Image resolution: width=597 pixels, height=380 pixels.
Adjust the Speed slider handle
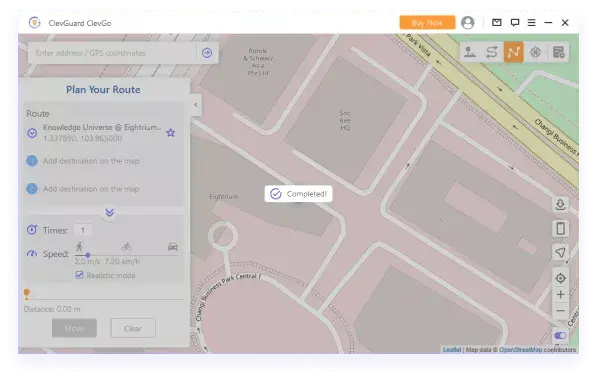click(88, 255)
